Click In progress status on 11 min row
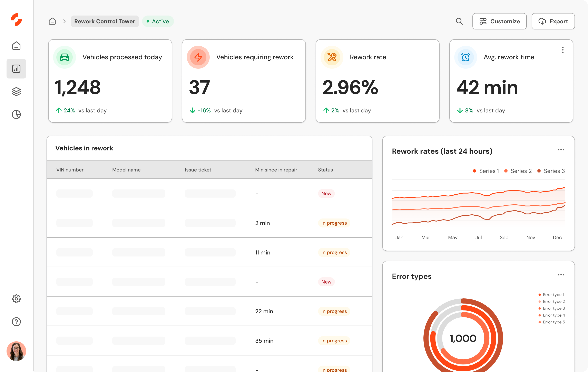 coord(334,252)
